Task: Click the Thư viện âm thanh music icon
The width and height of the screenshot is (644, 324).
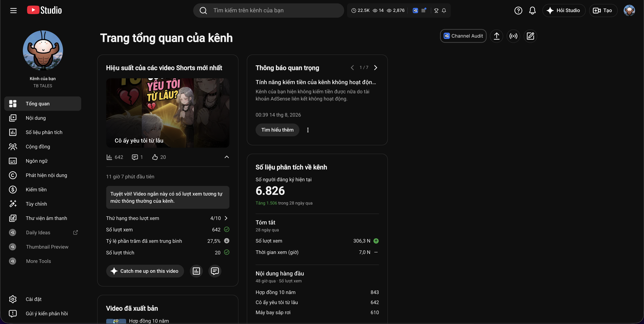Action: [13, 218]
